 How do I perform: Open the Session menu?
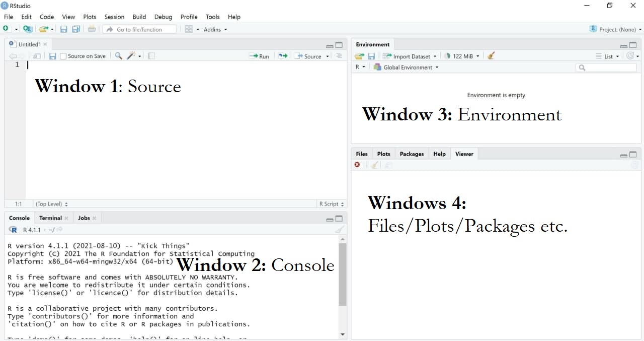pos(114,17)
